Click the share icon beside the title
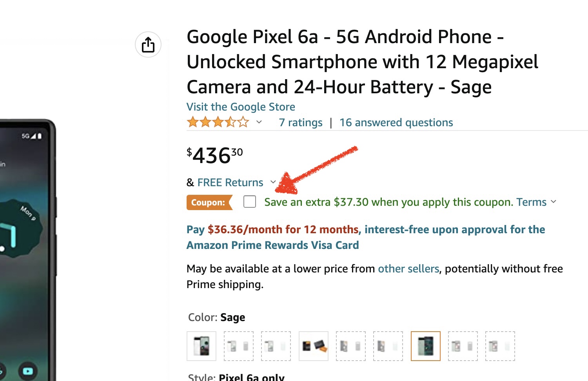 coord(148,45)
